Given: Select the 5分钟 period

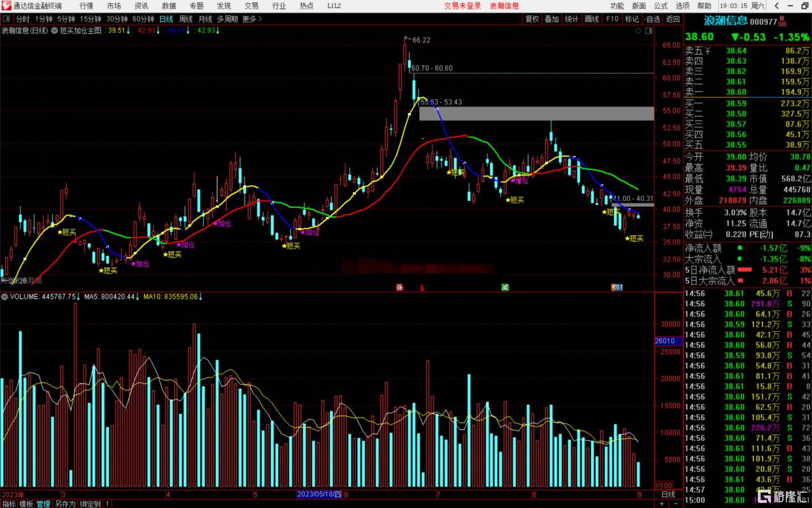Looking at the screenshot, I should 66,19.
